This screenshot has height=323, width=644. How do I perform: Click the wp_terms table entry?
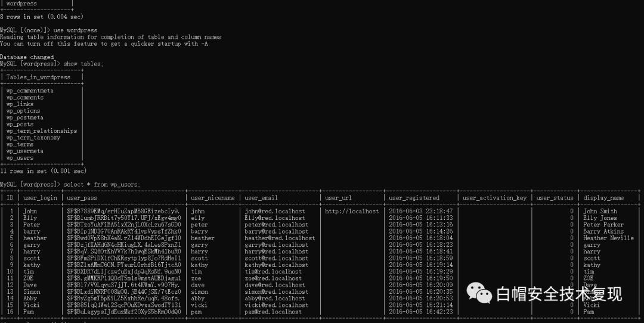pos(20,144)
